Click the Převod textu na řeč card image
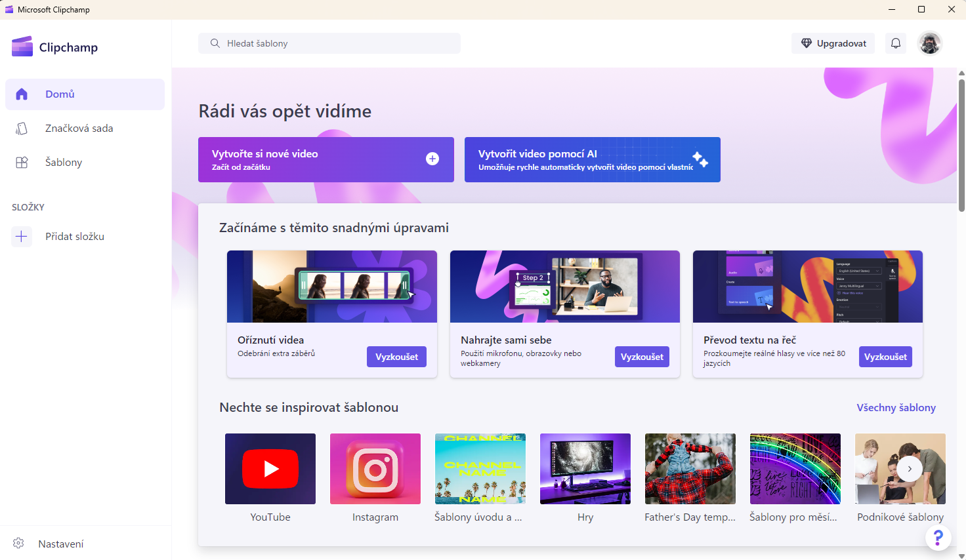 pyautogui.click(x=808, y=287)
